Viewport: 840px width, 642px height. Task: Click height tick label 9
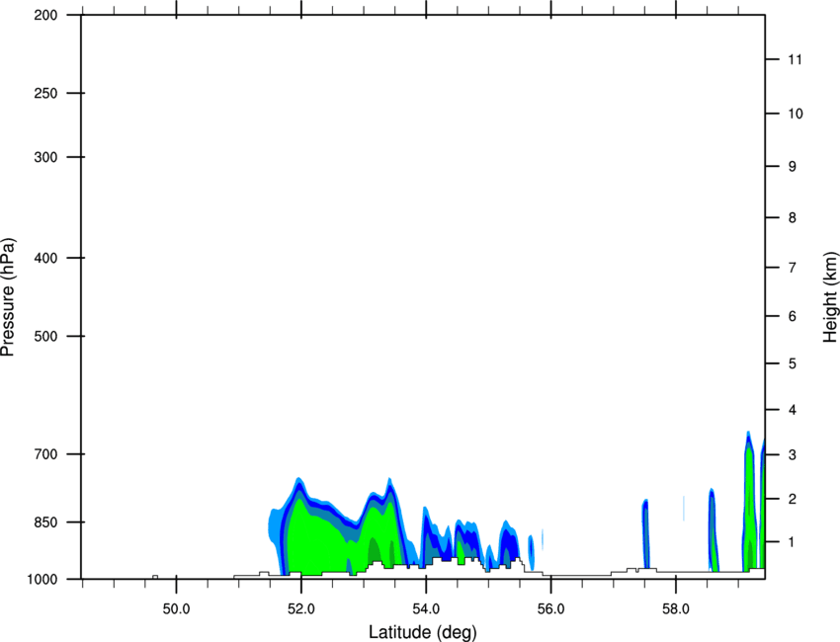[x=793, y=167]
